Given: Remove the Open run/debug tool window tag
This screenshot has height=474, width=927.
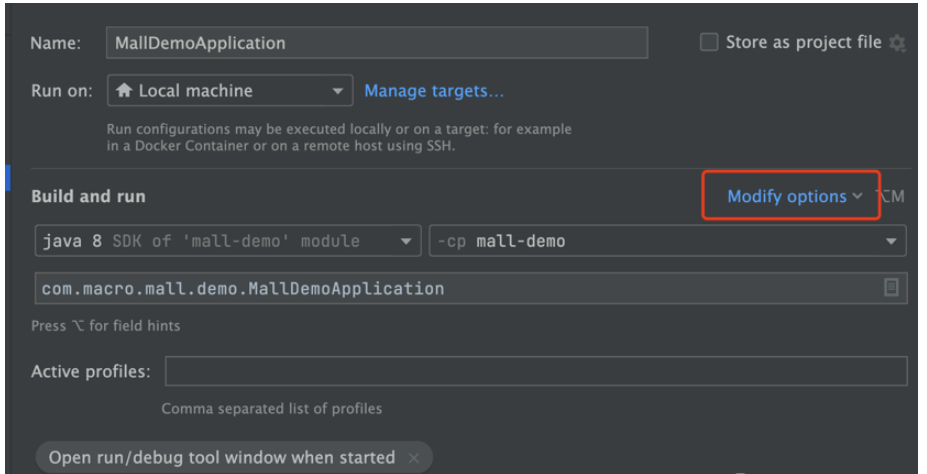Looking at the screenshot, I should [x=414, y=458].
